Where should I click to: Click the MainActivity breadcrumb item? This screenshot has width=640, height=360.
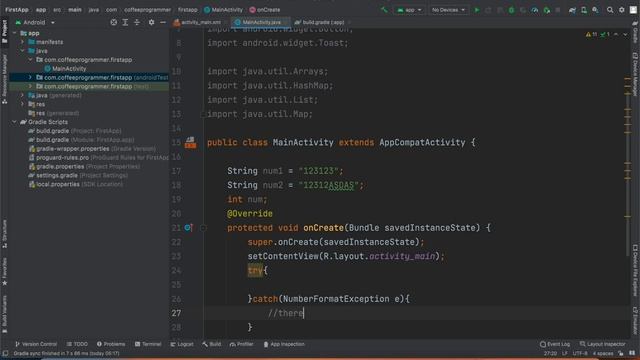point(224,10)
